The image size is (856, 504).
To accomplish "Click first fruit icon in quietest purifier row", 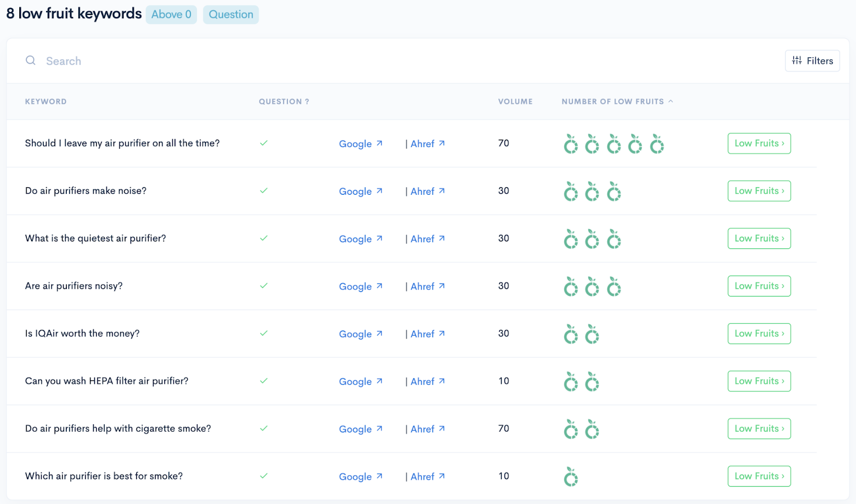I will tap(571, 239).
